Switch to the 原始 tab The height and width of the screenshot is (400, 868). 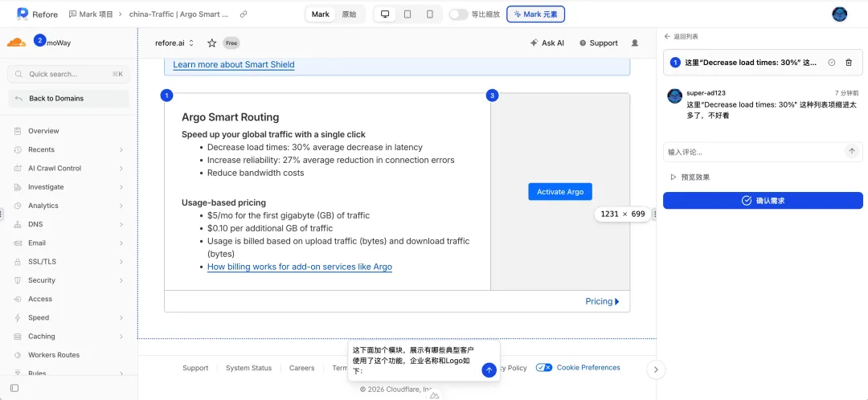[x=350, y=14]
